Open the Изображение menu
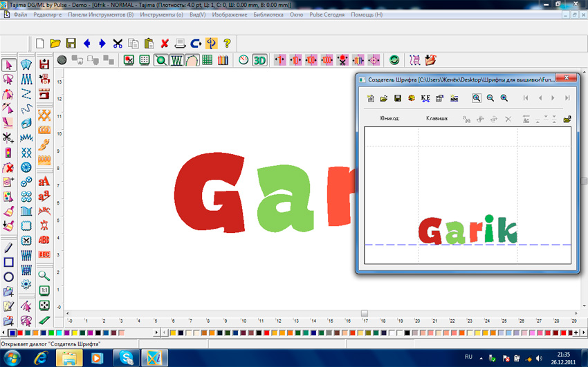588x367 pixels. tap(229, 15)
